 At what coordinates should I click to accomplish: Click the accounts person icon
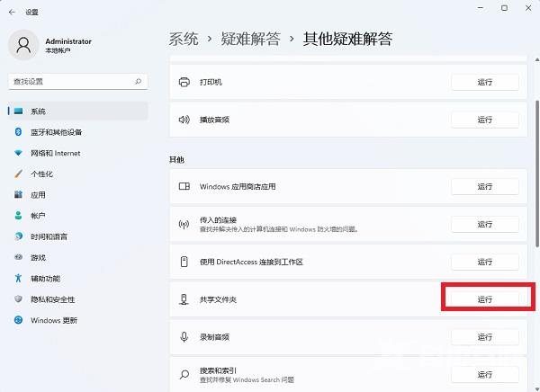(18, 216)
